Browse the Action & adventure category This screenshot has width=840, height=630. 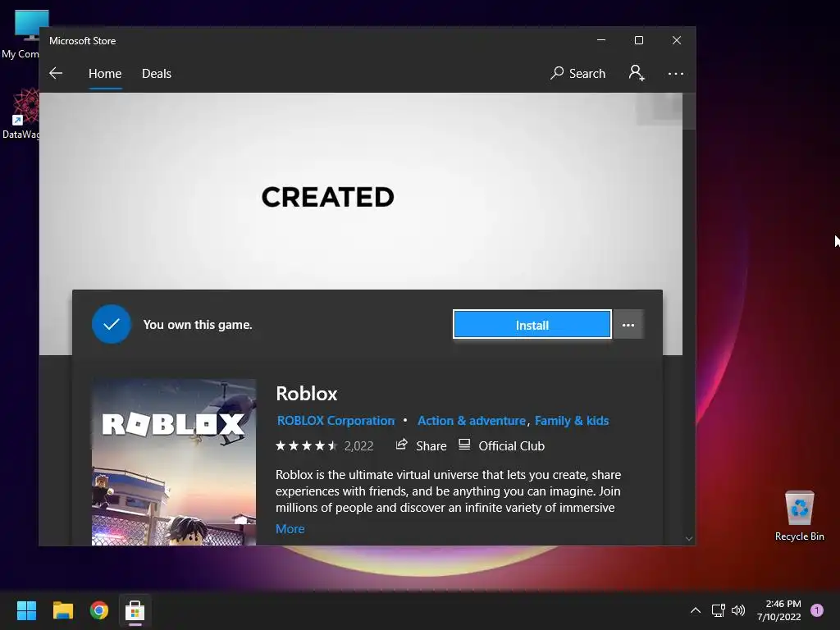[472, 421]
